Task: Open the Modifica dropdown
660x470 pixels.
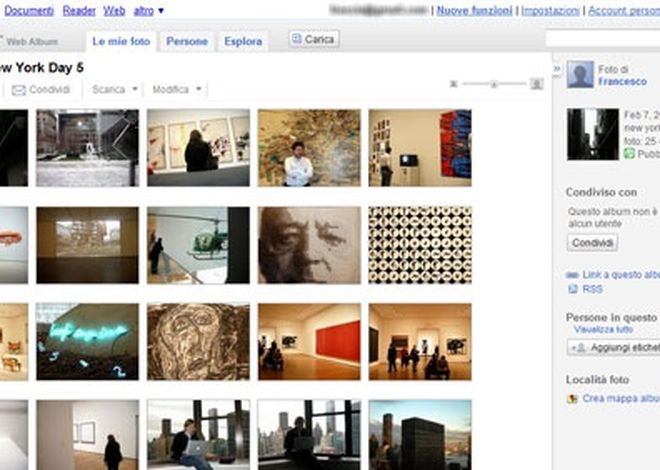Action: point(177,89)
